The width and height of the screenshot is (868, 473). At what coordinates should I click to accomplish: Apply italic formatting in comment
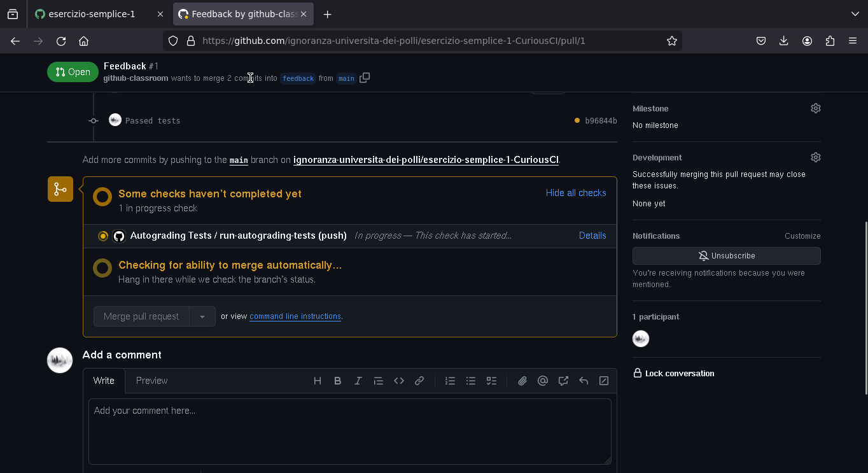(358, 381)
